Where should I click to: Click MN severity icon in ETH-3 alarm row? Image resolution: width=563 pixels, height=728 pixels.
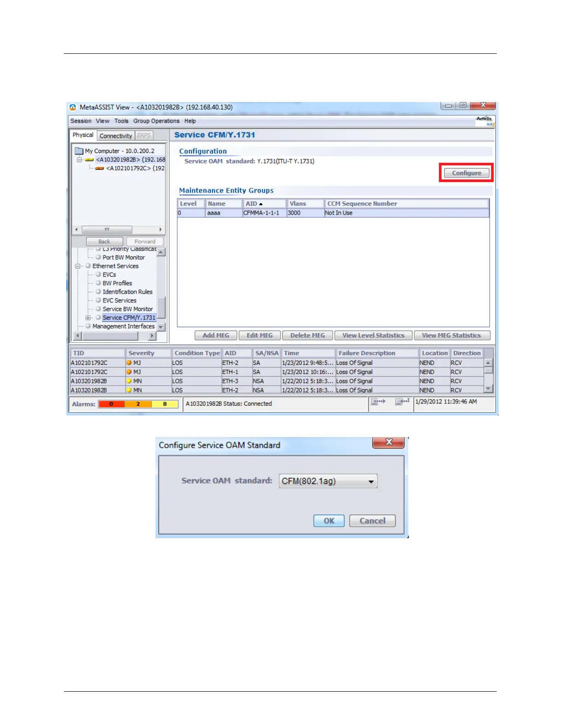129,381
